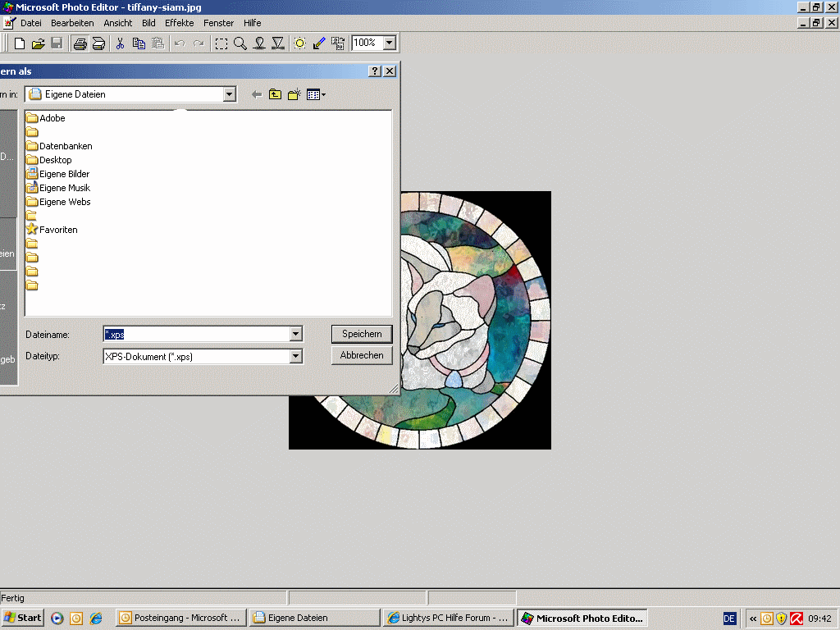Open the Fenster menu
The width and height of the screenshot is (840, 630).
tap(218, 23)
